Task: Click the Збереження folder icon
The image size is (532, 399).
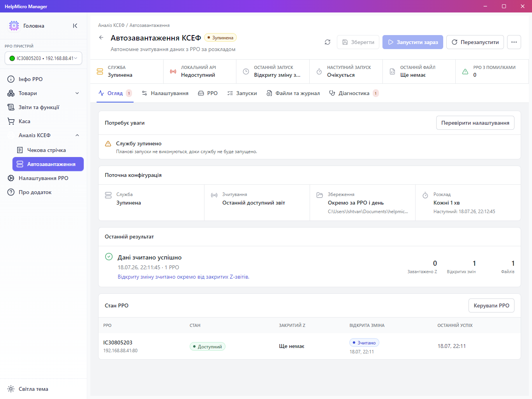Action: point(320,195)
